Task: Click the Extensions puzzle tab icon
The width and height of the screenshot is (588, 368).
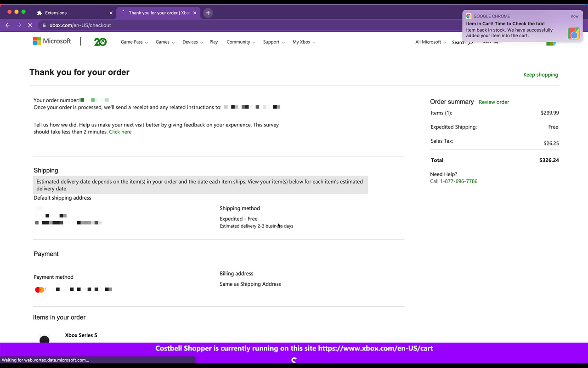Action: coord(40,13)
